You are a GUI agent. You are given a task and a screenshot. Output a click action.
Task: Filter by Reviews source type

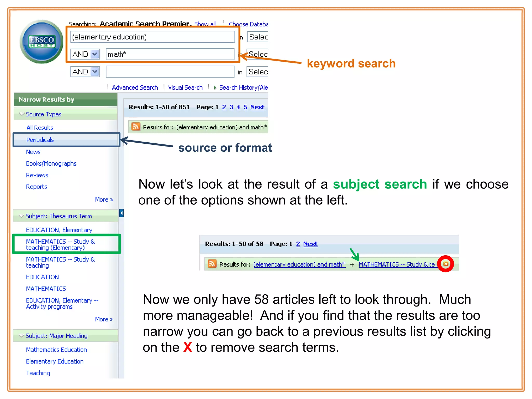37,175
